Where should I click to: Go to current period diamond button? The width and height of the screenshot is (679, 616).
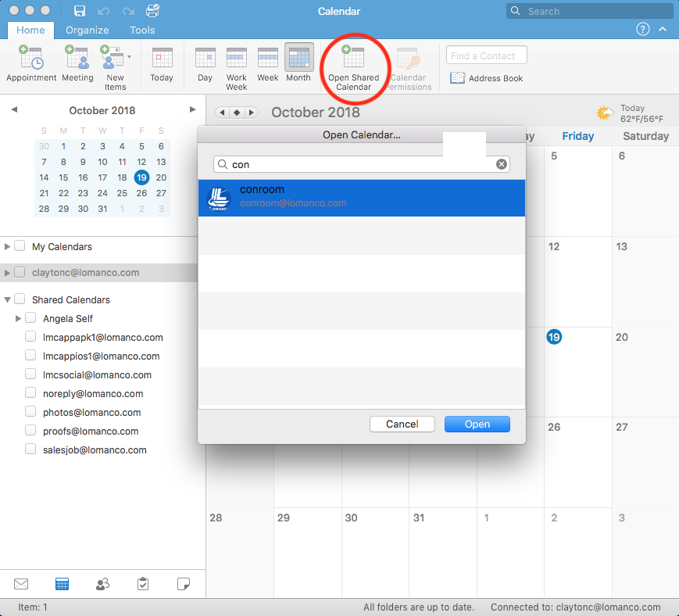tap(237, 113)
